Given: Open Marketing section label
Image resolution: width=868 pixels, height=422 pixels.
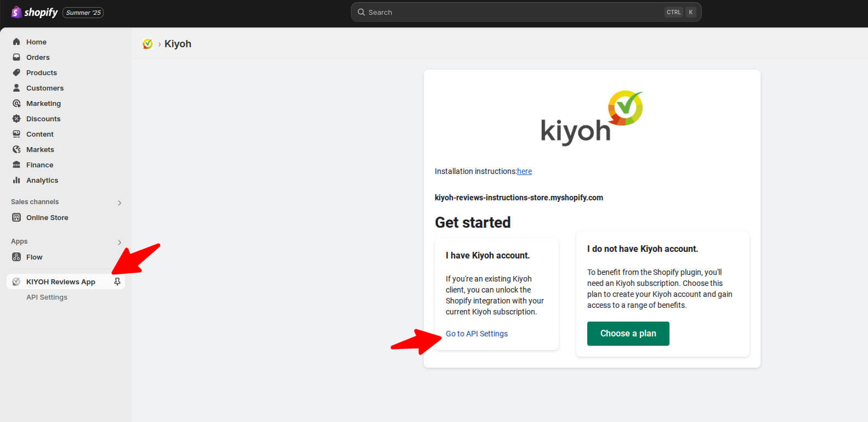Looking at the screenshot, I should point(43,103).
